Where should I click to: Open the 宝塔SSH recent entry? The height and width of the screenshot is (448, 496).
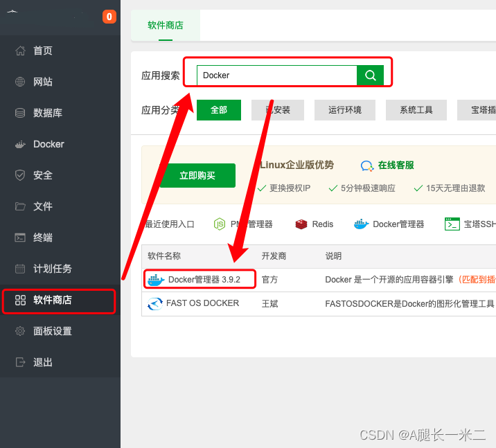[x=470, y=224]
